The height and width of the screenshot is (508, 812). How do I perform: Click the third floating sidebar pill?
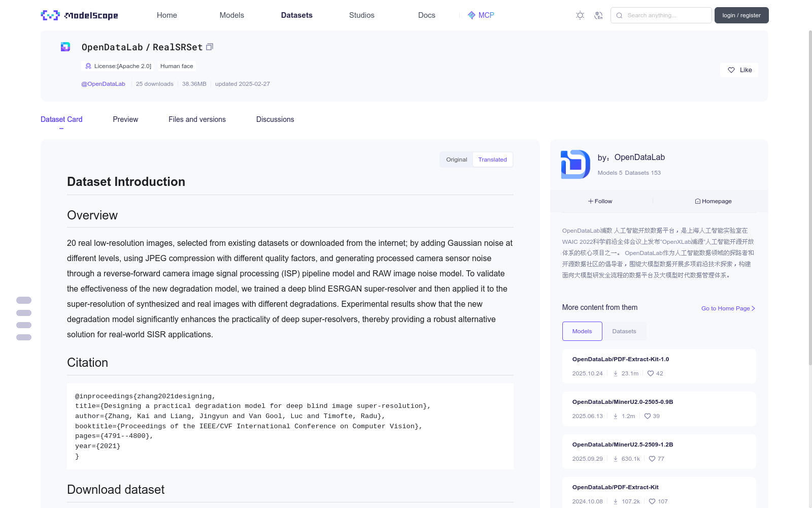coord(24,325)
